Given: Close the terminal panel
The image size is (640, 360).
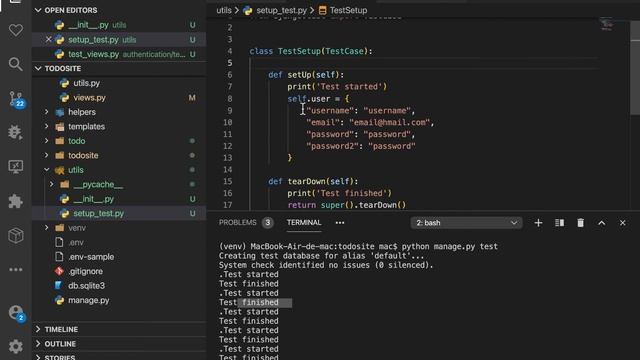Looking at the screenshot, I should (622, 223).
